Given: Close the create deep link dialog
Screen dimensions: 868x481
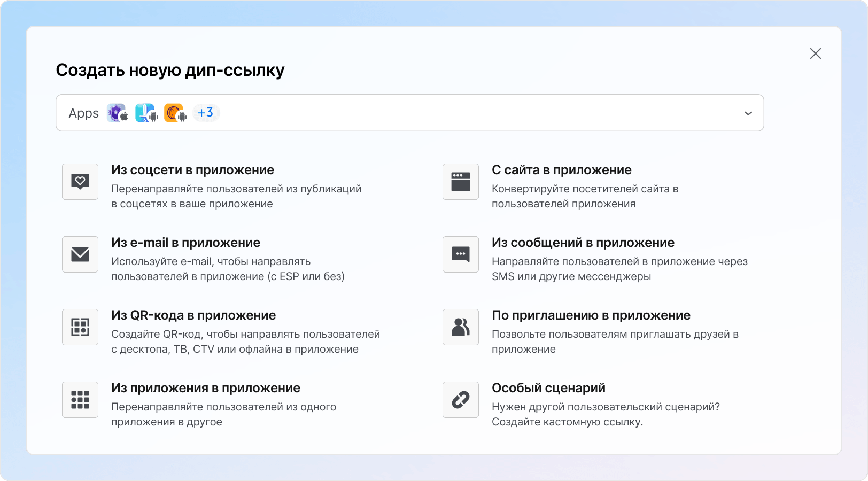Looking at the screenshot, I should coord(816,53).
